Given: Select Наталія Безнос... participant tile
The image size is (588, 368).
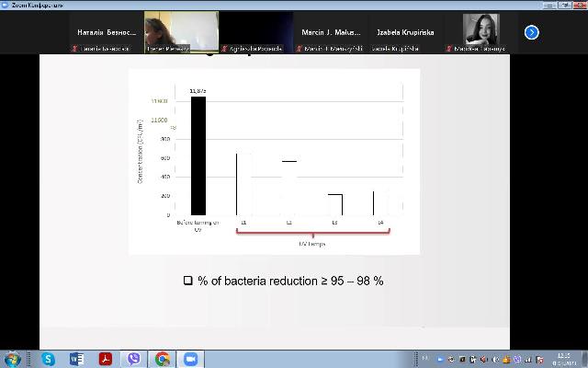Looking at the screenshot, I should point(107,32).
